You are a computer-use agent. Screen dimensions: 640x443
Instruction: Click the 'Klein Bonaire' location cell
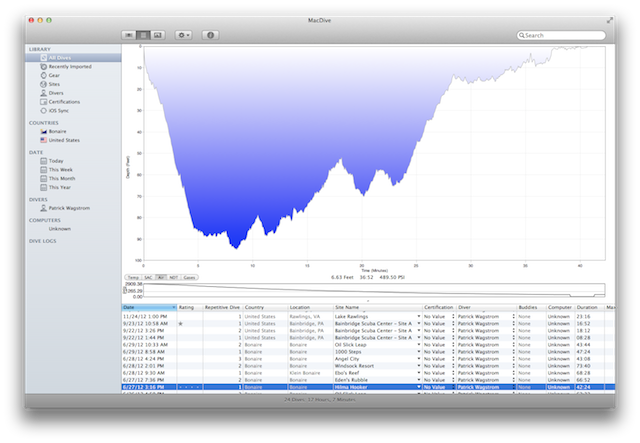click(x=304, y=373)
